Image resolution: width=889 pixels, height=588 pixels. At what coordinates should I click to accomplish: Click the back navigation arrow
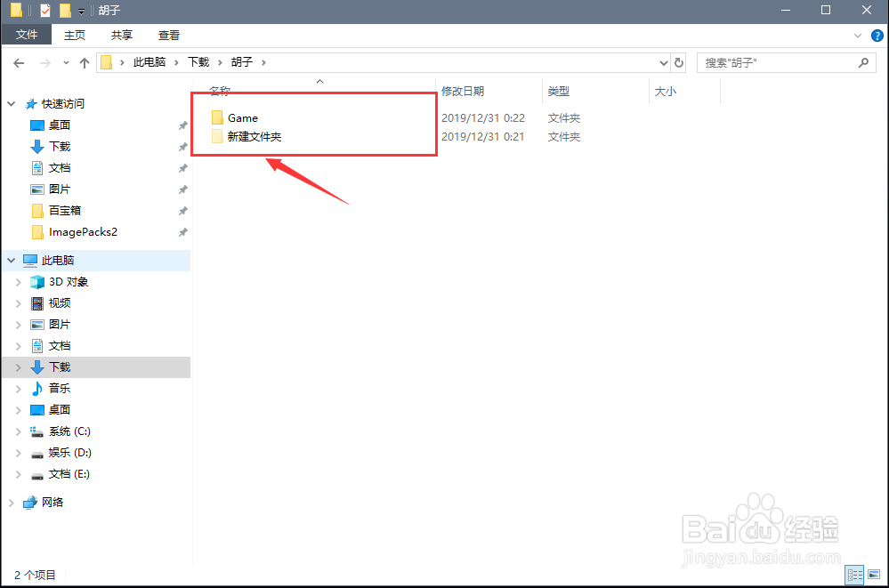(19, 62)
